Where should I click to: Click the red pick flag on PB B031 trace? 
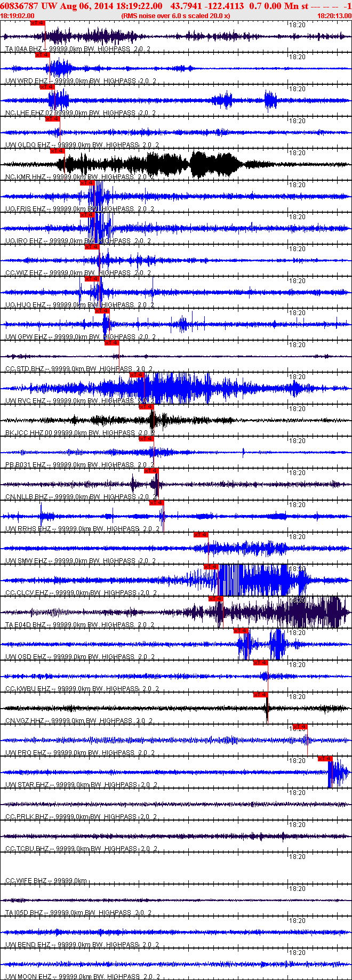146,439
